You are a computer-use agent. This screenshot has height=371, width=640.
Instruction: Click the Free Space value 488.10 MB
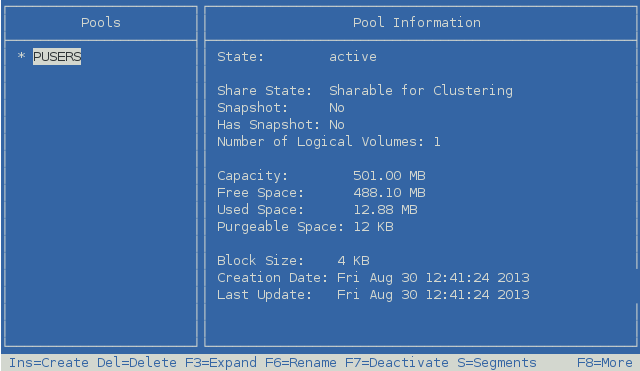[389, 192]
